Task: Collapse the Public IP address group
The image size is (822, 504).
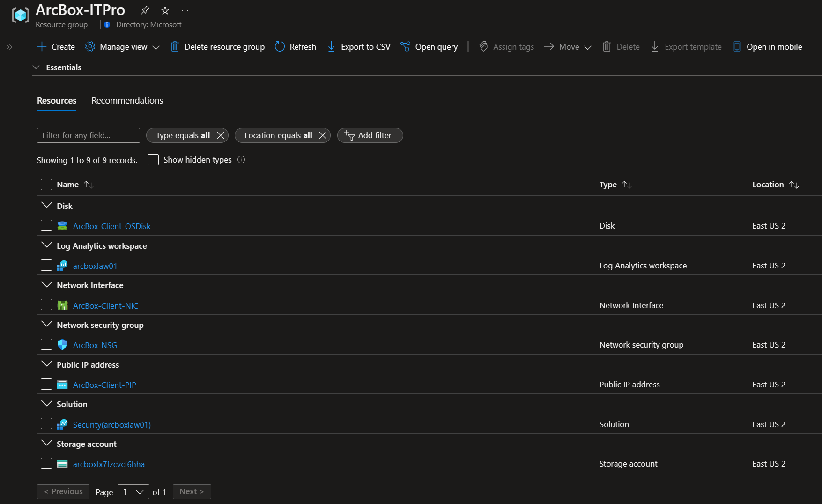Action: click(x=47, y=364)
